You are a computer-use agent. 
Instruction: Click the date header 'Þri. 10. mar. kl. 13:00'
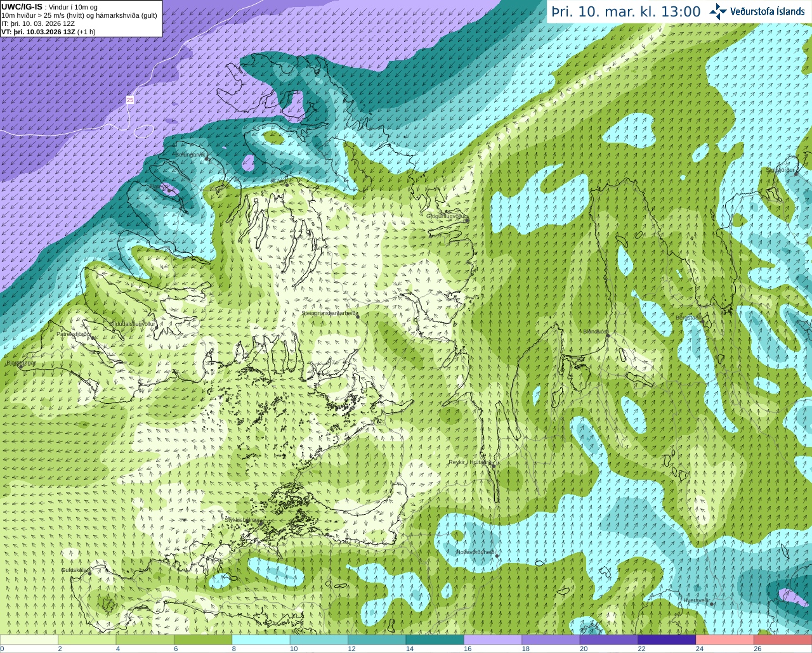(625, 11)
